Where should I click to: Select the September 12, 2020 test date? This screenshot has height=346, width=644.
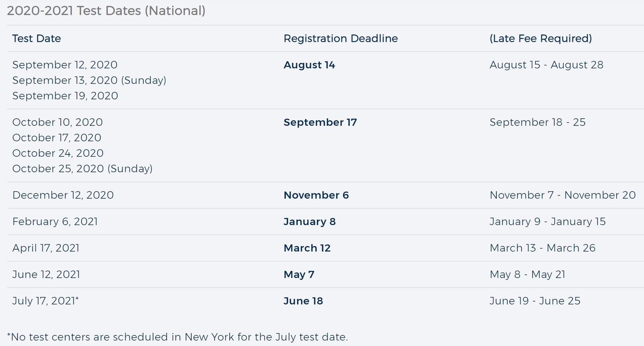pyautogui.click(x=65, y=65)
